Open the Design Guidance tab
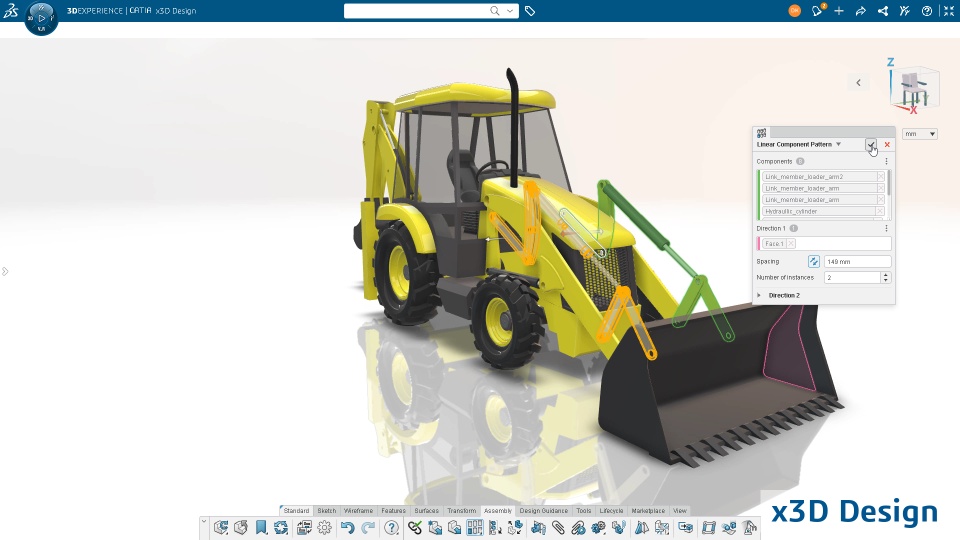Viewport: 960px width, 540px height. (x=544, y=511)
